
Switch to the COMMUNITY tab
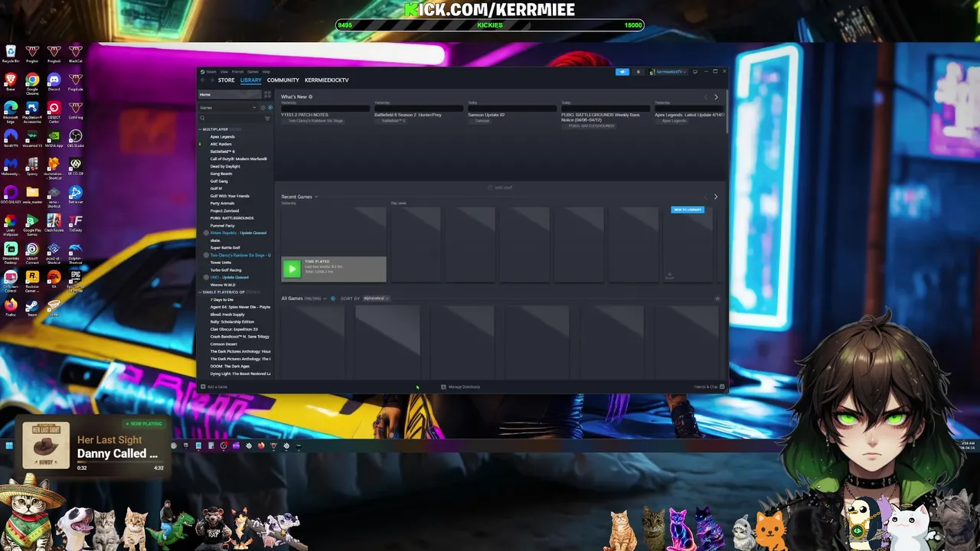(x=283, y=80)
